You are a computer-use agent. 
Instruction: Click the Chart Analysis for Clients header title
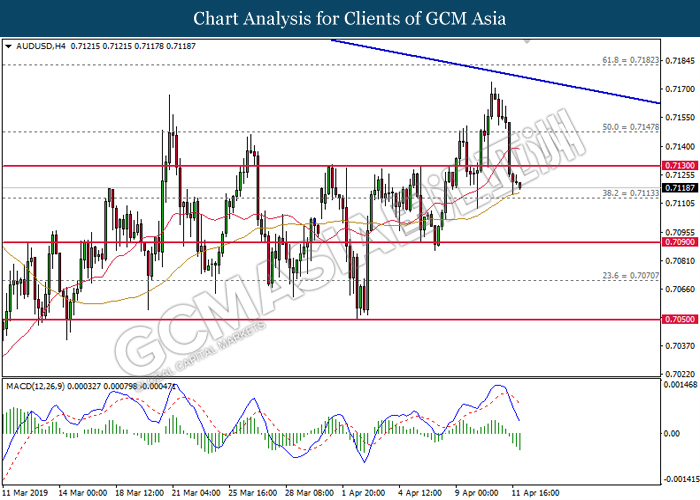tap(350, 19)
